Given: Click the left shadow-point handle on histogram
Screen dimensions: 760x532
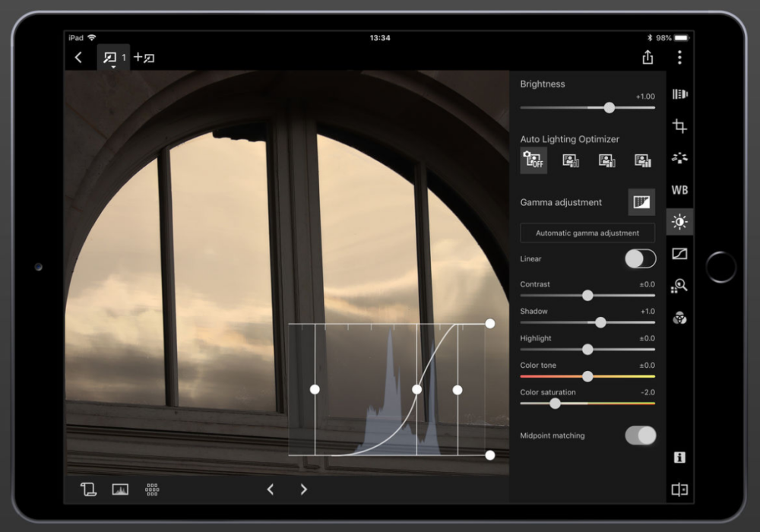Looking at the screenshot, I should [315, 390].
